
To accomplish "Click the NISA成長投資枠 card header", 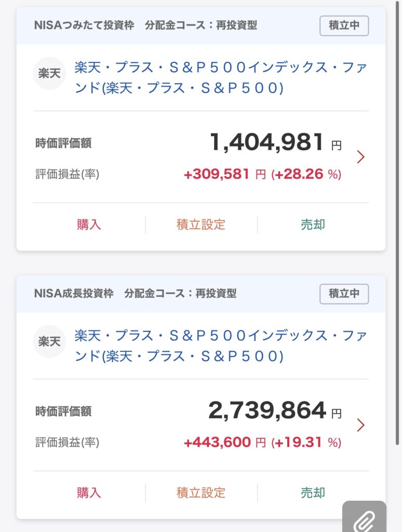I will (135, 294).
